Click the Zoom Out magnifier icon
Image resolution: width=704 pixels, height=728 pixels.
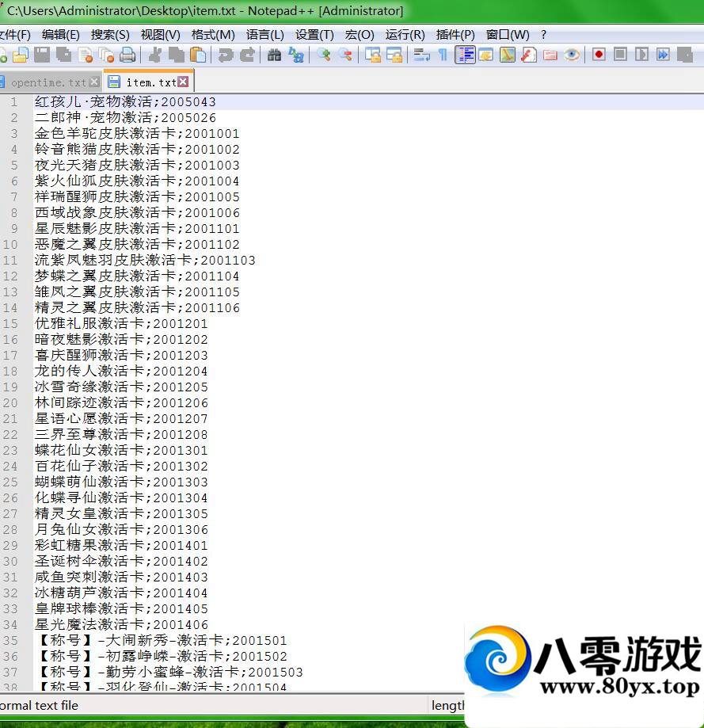pyautogui.click(x=345, y=55)
